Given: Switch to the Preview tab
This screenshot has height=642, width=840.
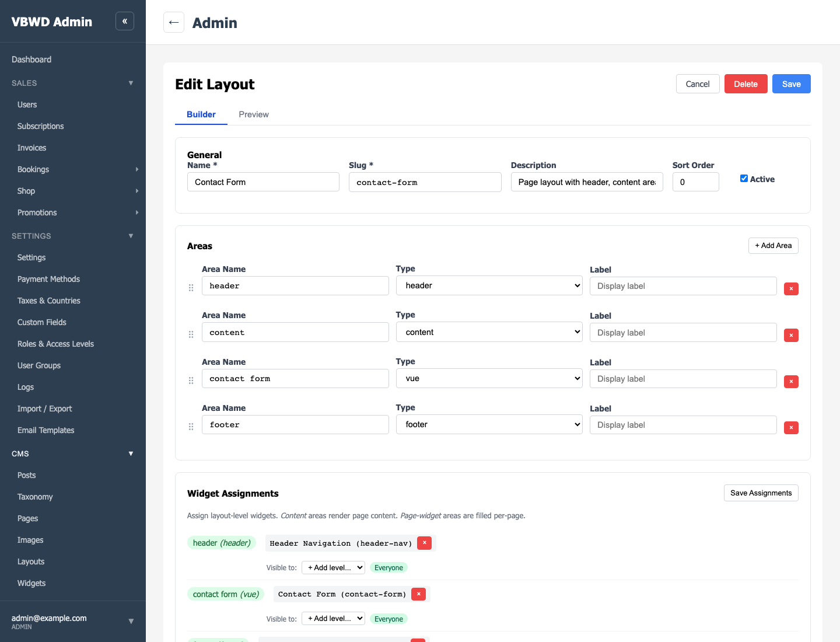Looking at the screenshot, I should (254, 114).
